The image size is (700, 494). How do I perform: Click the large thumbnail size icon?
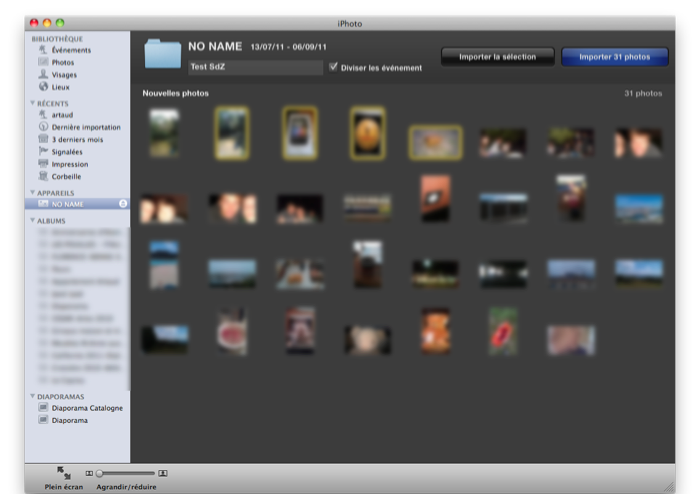pyautogui.click(x=163, y=473)
